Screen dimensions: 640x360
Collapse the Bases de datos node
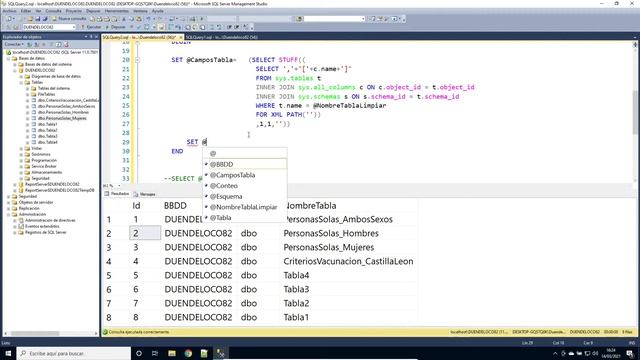click(9, 58)
